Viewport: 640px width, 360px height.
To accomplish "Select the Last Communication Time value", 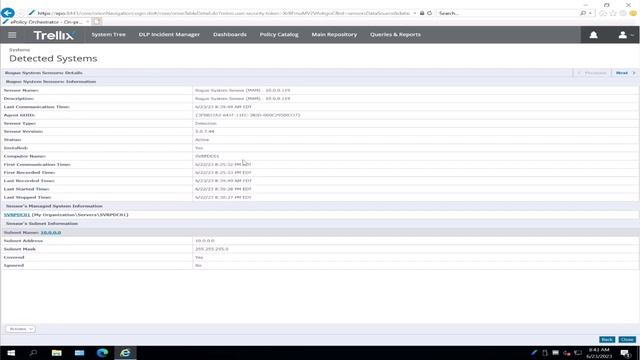I will [223, 107].
